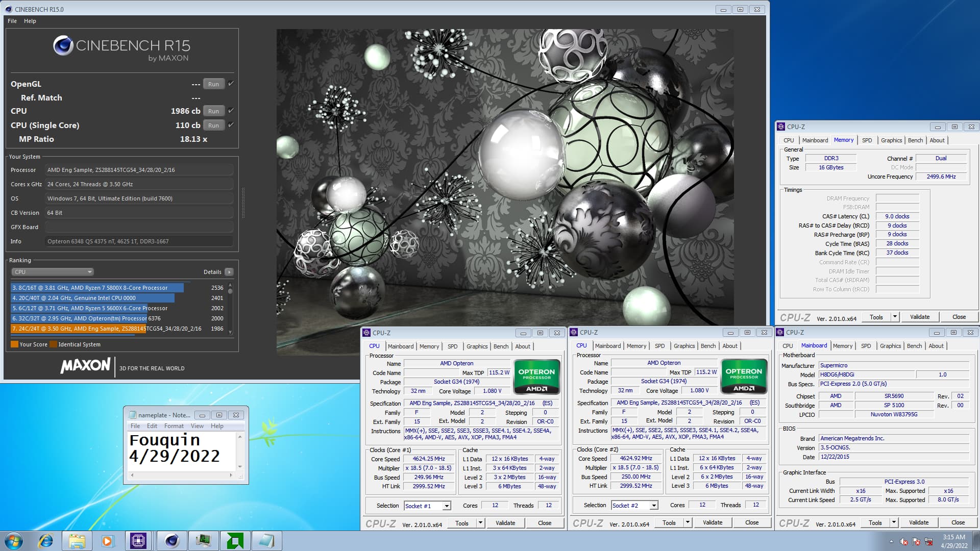The width and height of the screenshot is (980, 551).
Task: Open the Action Center flag tray icon
Action: coord(916,541)
